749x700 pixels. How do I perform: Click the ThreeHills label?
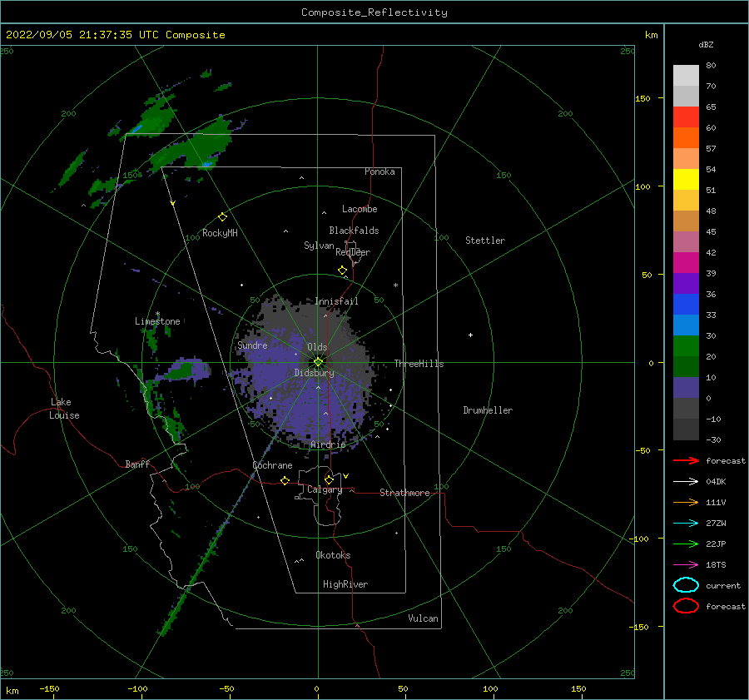tap(419, 364)
